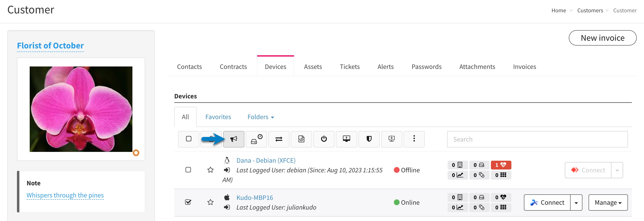This screenshot has width=644, height=221.
Task: Open the Passwords tab
Action: 426,66
